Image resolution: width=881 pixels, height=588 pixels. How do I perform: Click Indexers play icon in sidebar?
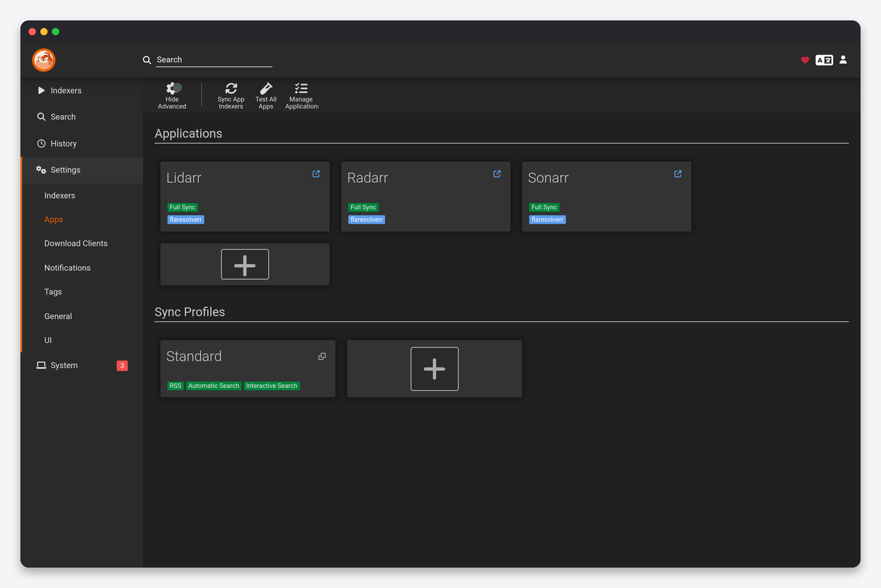41,91
